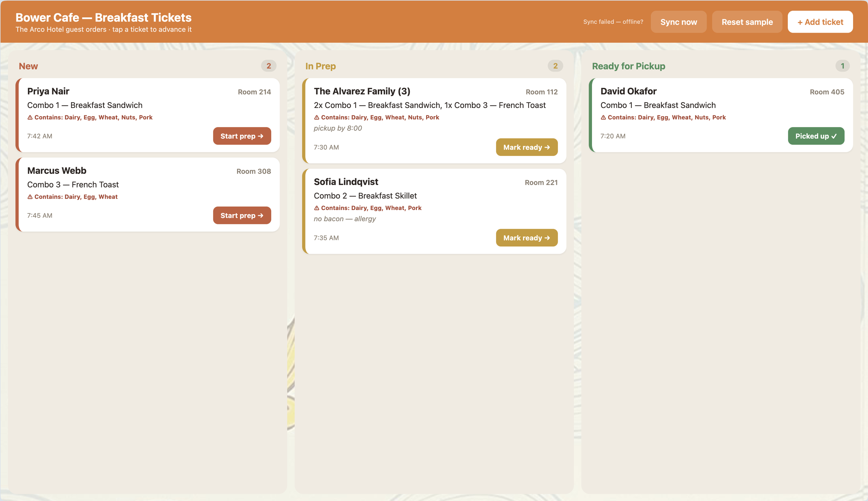Click the allergen warning icon on Sofia Lindqvist's ticket

click(317, 208)
